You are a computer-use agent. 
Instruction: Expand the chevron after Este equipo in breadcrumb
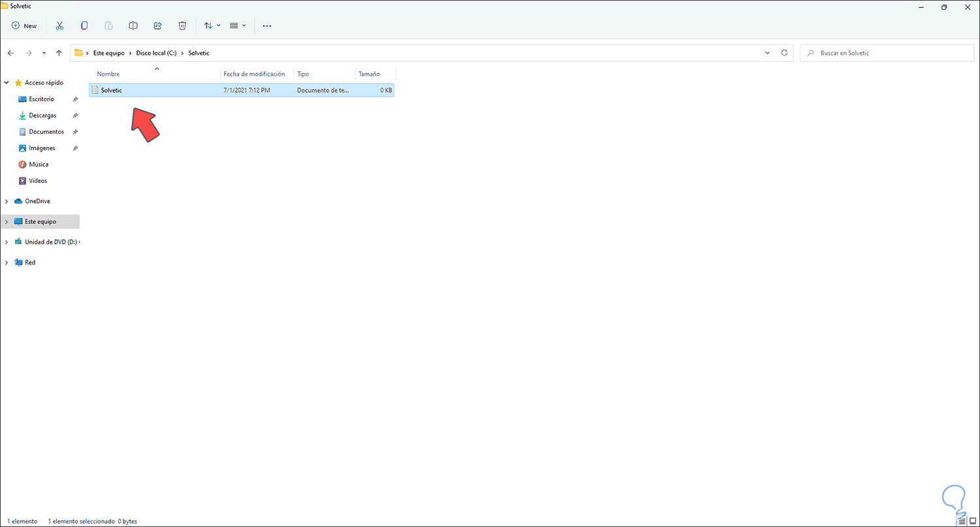(x=130, y=53)
